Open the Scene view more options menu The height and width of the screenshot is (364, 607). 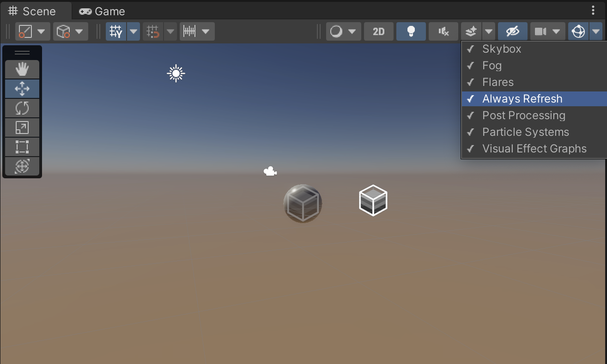tap(593, 11)
